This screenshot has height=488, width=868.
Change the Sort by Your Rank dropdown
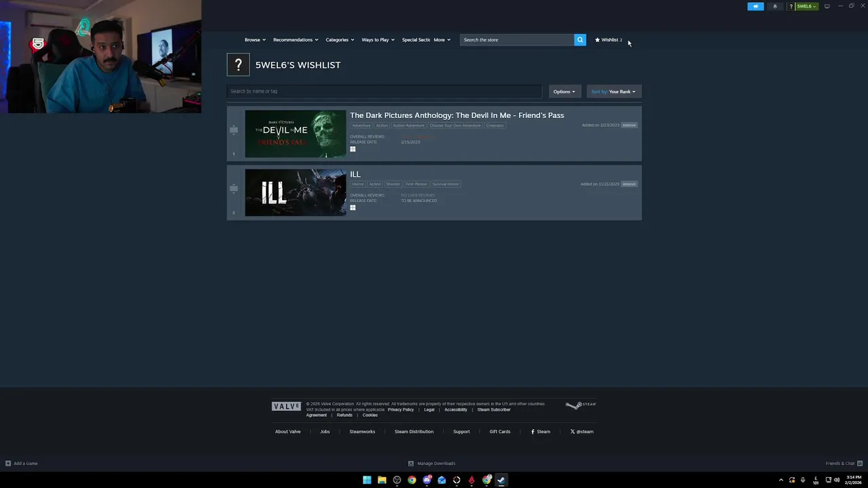614,91
